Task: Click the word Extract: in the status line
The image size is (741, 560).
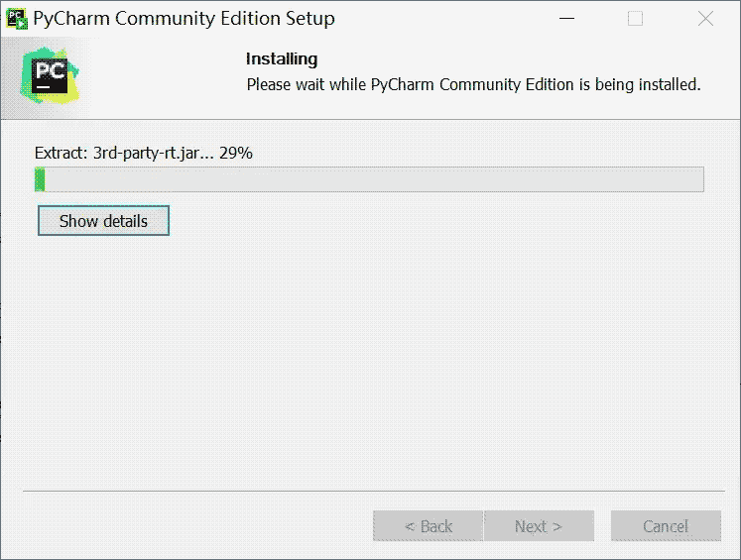Action: click(61, 153)
